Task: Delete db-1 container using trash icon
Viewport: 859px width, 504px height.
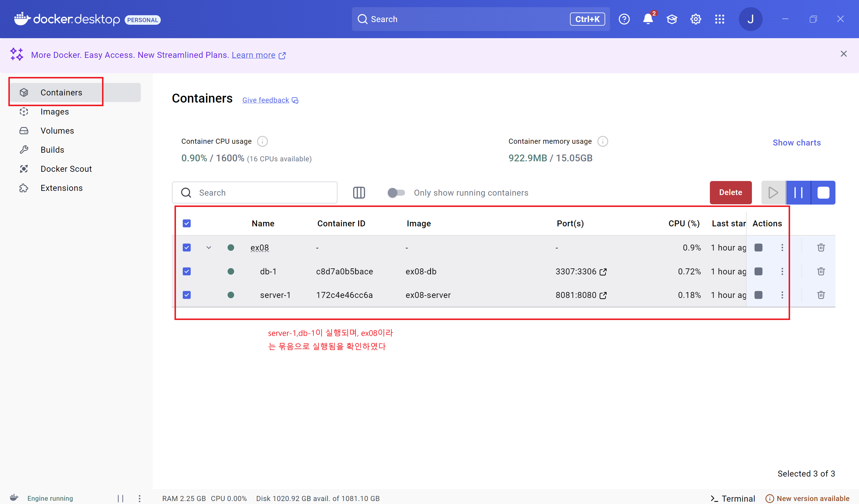Action: pos(821,271)
